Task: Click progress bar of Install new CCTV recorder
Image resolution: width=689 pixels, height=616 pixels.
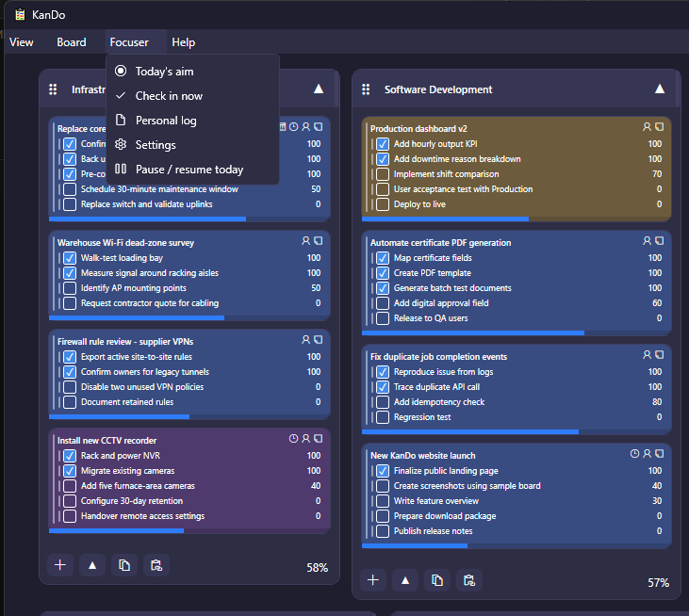Action: click(x=189, y=531)
